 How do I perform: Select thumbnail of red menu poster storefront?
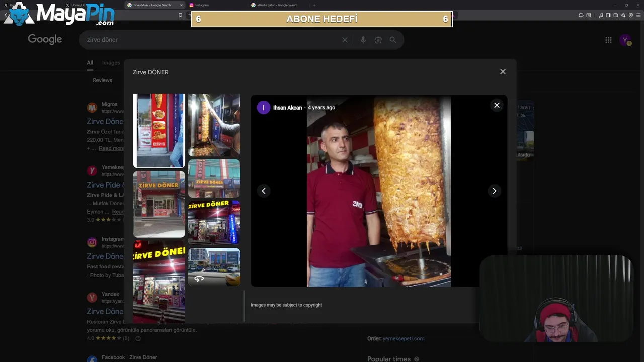coord(159,130)
